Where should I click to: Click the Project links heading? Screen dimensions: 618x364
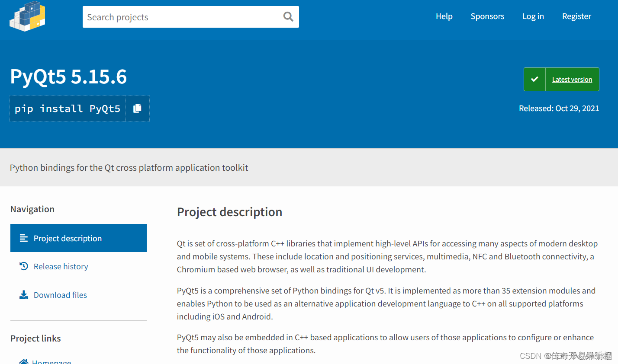click(35, 338)
